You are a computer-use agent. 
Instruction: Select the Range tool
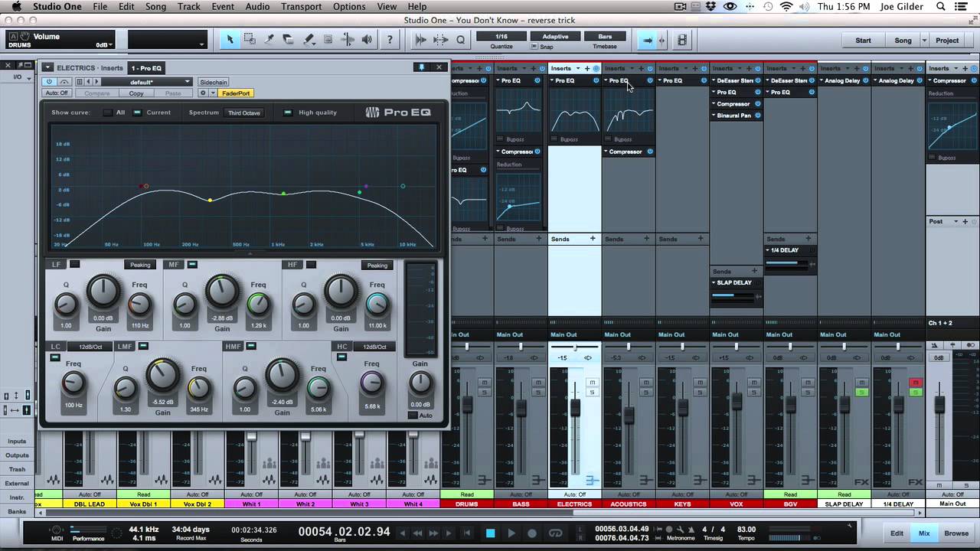tap(250, 40)
